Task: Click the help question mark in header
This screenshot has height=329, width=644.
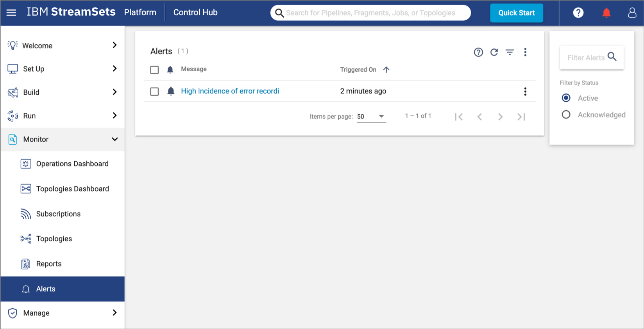Action: coord(578,13)
